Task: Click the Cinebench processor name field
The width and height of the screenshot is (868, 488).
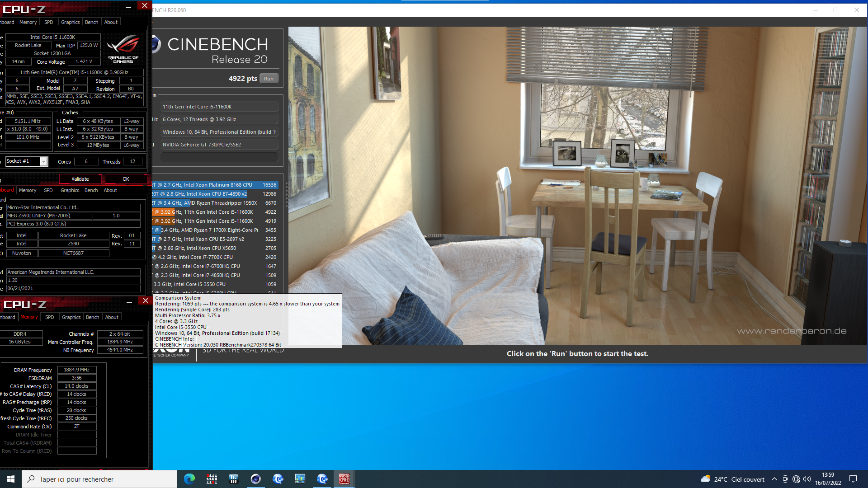Action: pos(219,107)
